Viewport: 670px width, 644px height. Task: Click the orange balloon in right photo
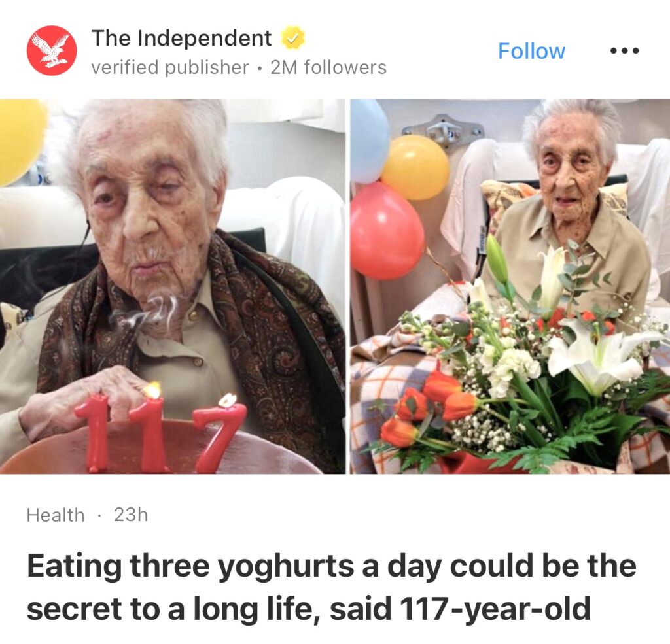point(415,167)
